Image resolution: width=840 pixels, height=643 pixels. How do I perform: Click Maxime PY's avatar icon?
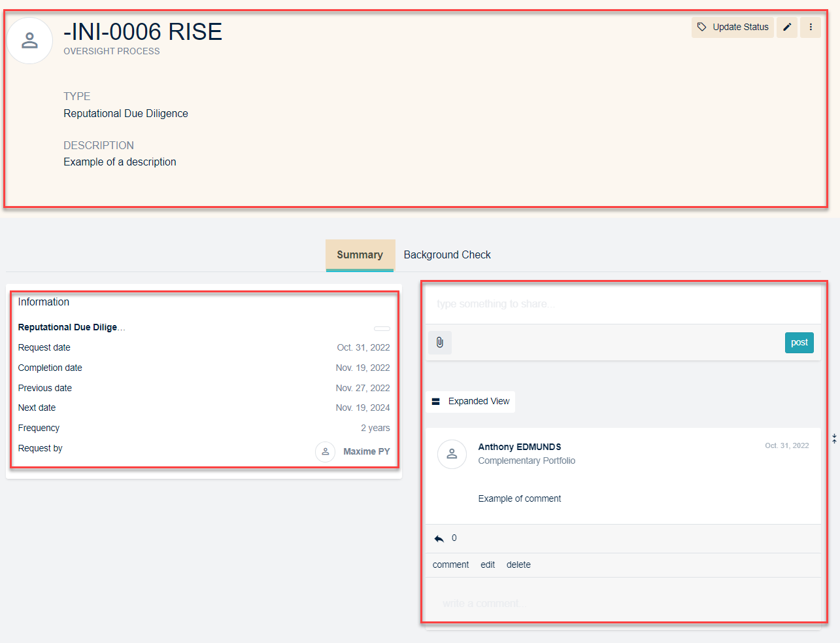pos(325,451)
